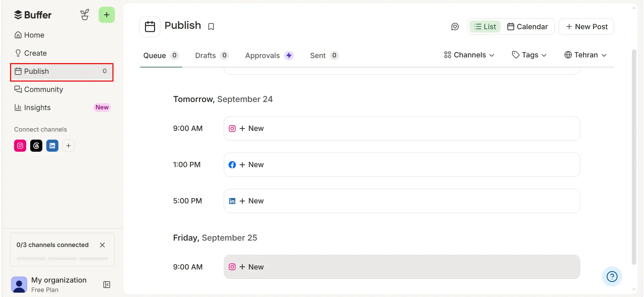Open the Tehran timezone dropdown
The image size is (644, 297).
[x=586, y=55]
